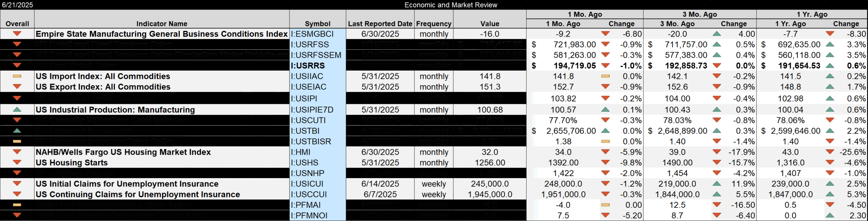Select the Indicator Name column header
This screenshot has height=221, width=868.
click(x=161, y=24)
